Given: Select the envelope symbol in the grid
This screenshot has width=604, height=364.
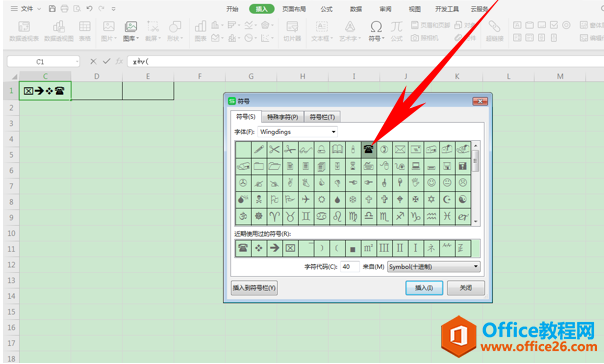Looking at the screenshot, I should click(400, 149).
